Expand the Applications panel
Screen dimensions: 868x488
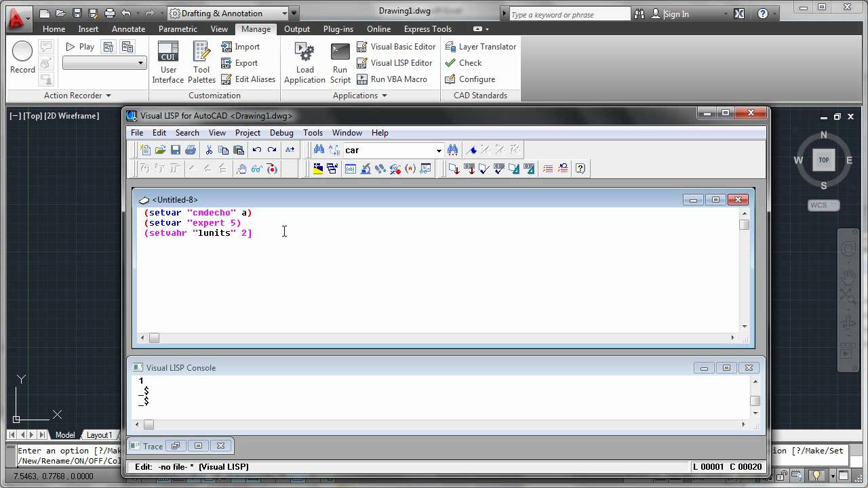click(x=360, y=96)
